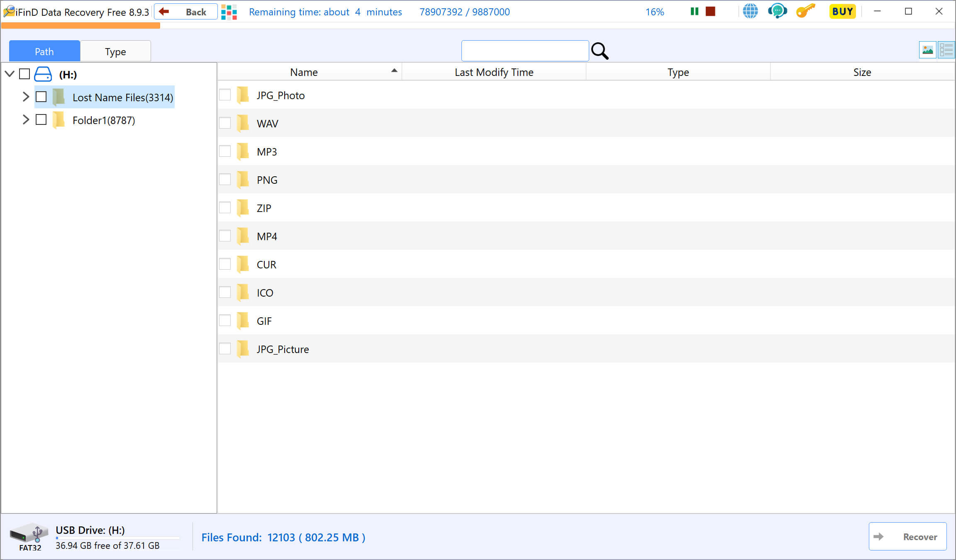Open the website globe icon

coord(750,11)
